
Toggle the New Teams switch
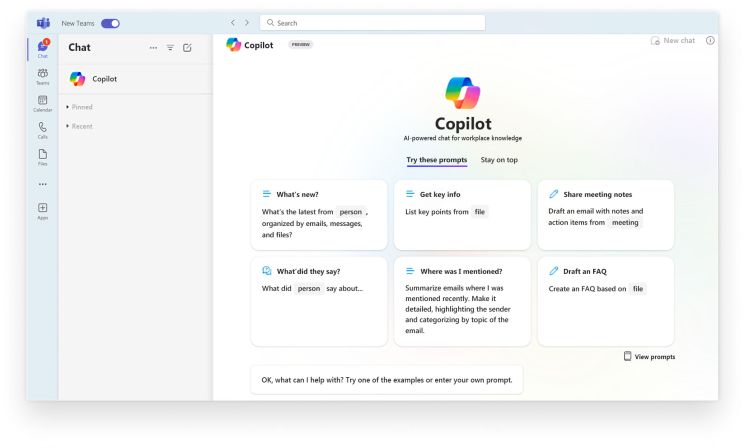[110, 23]
